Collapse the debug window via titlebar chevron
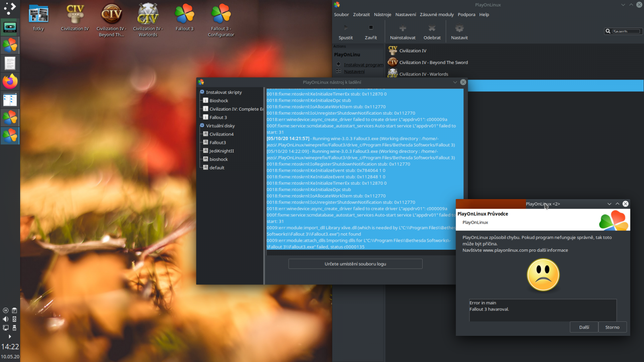Image resolution: width=644 pixels, height=362 pixels. [x=455, y=82]
